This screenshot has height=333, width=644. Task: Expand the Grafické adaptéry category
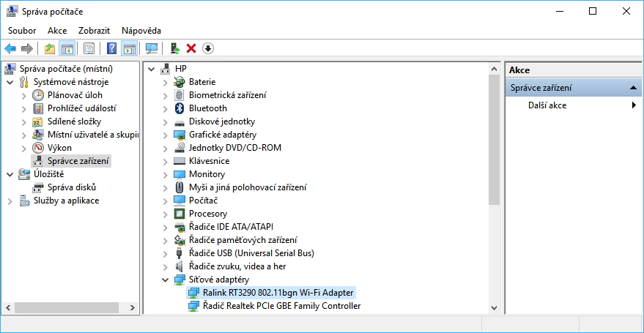[165, 135]
